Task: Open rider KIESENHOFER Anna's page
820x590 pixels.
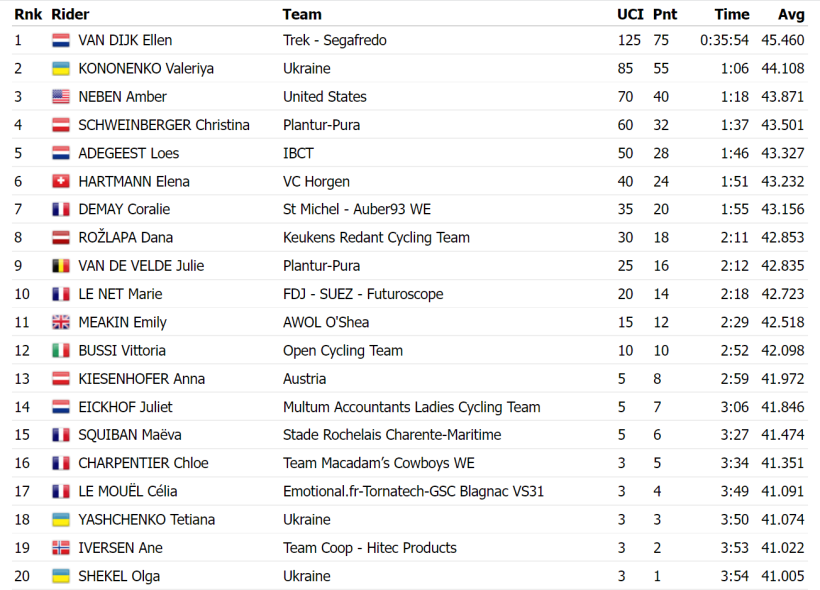Action: point(141,379)
